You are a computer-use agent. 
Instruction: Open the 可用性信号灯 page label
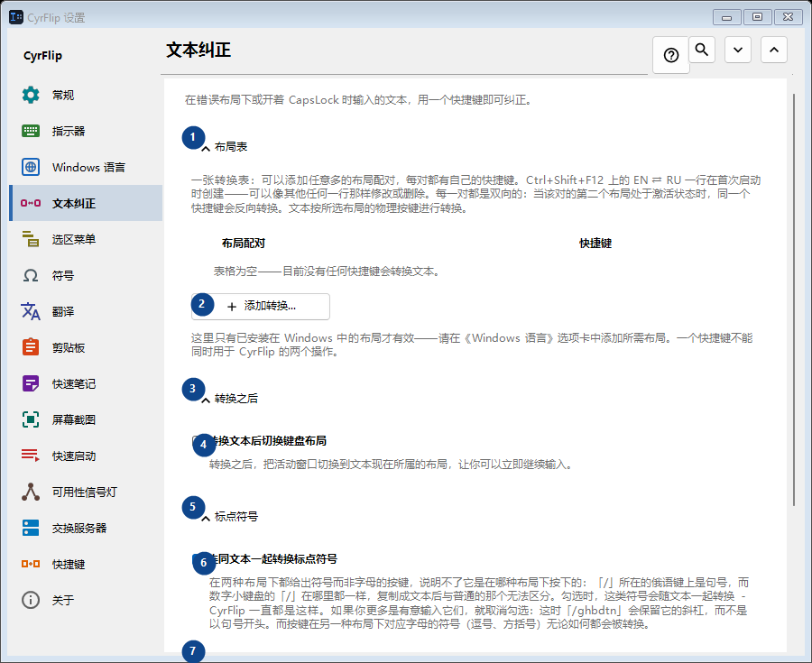(x=85, y=492)
